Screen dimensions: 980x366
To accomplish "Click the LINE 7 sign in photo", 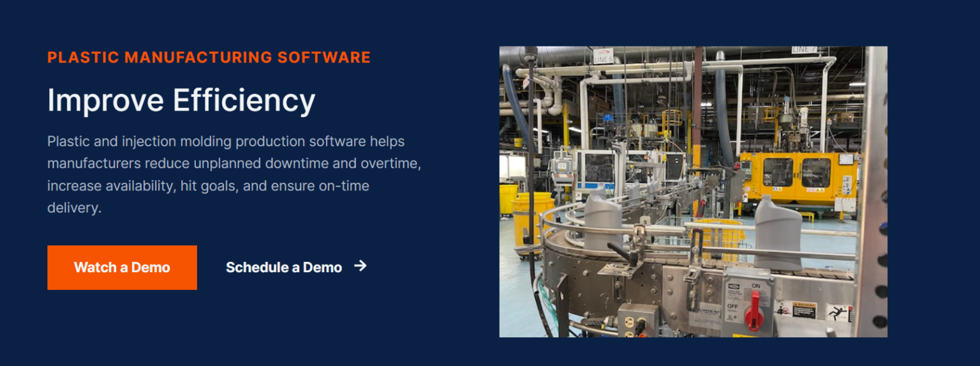I will tap(803, 49).
